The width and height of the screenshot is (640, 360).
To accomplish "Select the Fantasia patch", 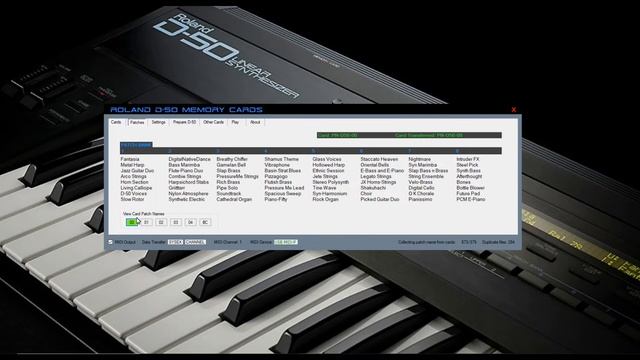I will tap(130, 159).
